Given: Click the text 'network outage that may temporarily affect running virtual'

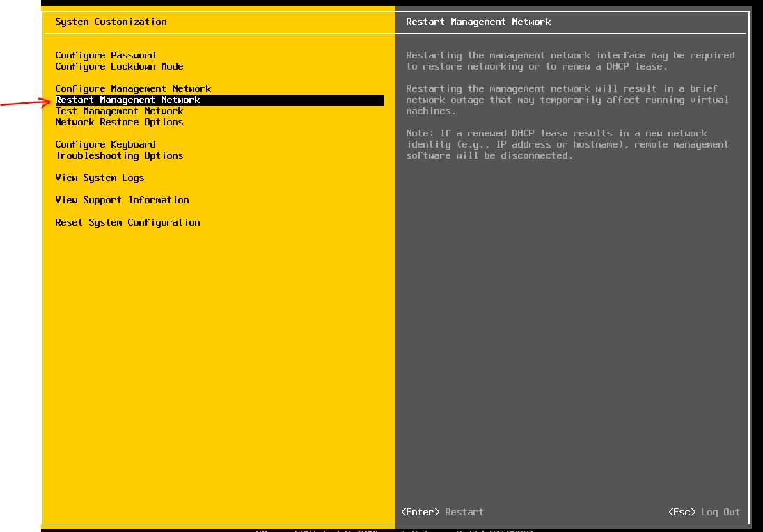Looking at the screenshot, I should 567,100.
